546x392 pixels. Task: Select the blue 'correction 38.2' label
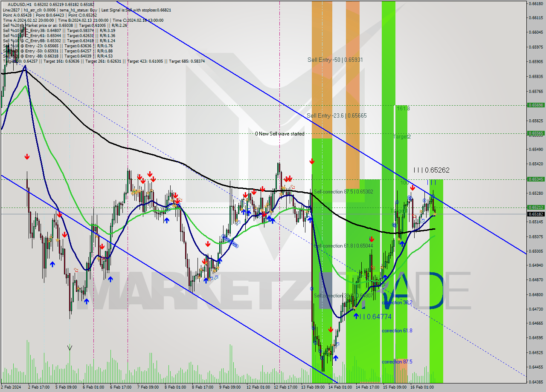point(397,303)
